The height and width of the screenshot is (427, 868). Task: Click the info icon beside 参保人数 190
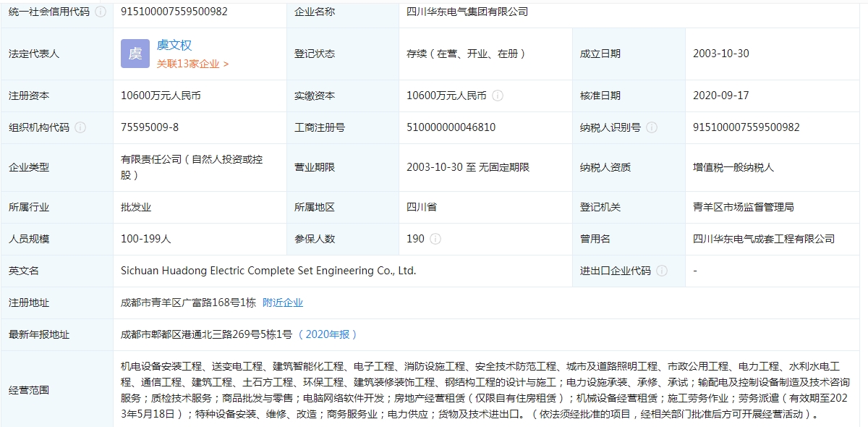coord(435,239)
